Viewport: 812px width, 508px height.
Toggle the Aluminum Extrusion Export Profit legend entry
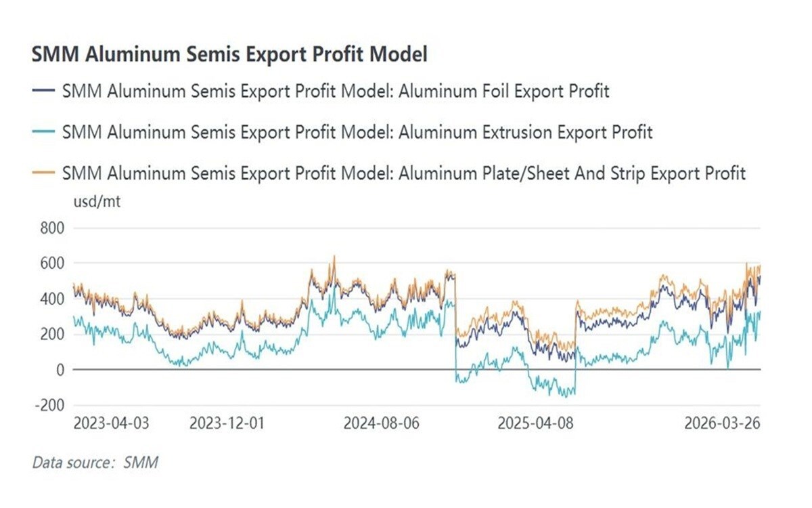coord(357,132)
